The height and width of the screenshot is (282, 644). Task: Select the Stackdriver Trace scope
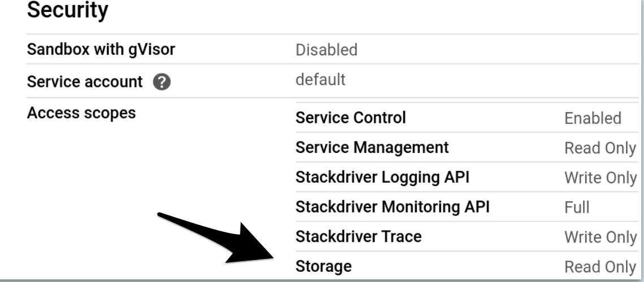(x=358, y=237)
